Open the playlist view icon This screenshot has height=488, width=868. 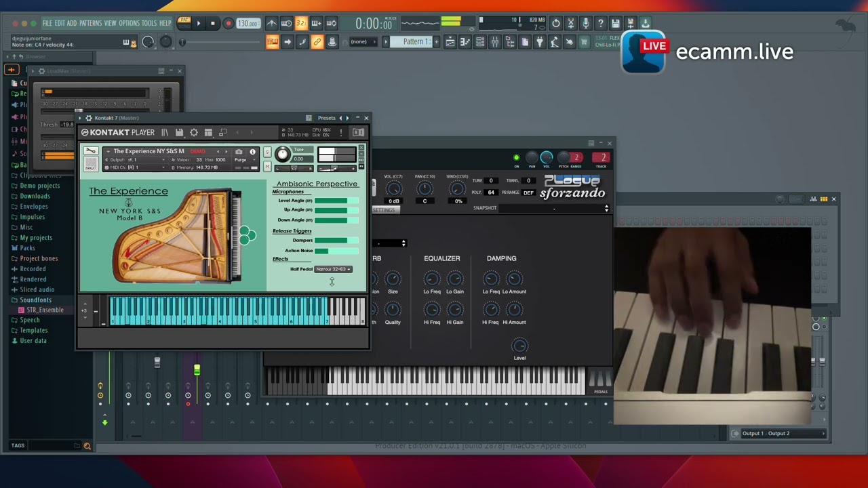[450, 41]
